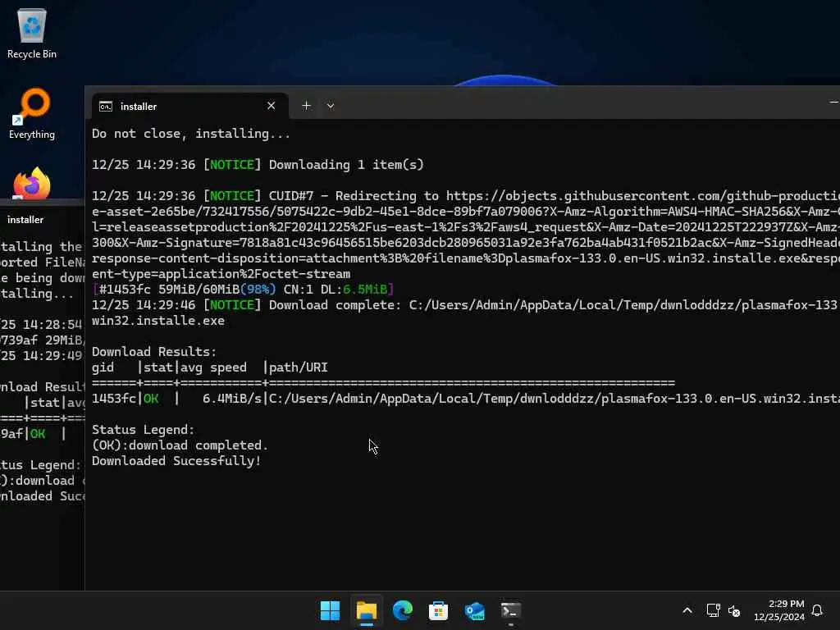The width and height of the screenshot is (840, 630).
Task: Click the green OK in background installer window
Action: click(x=38, y=434)
